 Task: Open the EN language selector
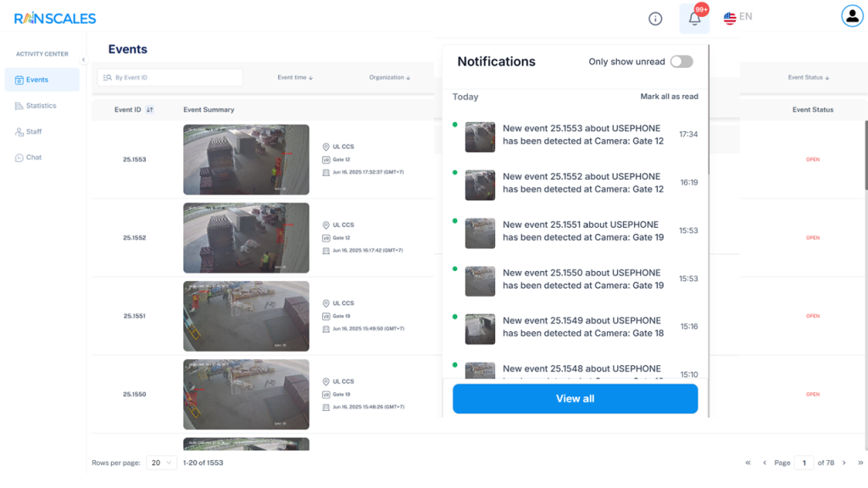[737, 17]
